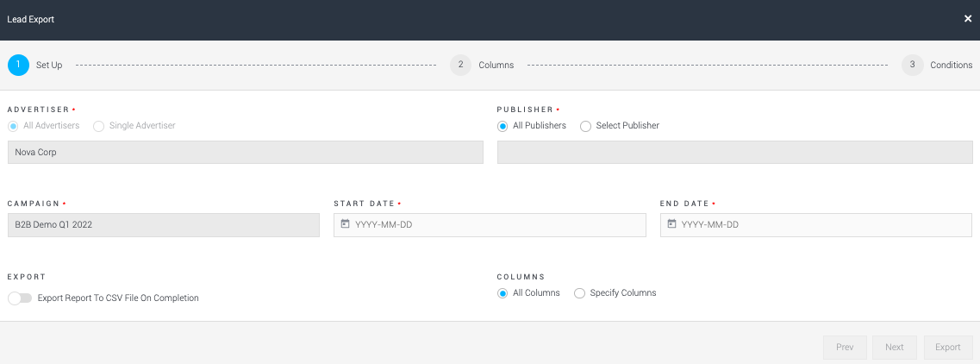Viewport: 980px width, 364px height.
Task: Click the Lead Export title text
Action: coord(31,19)
